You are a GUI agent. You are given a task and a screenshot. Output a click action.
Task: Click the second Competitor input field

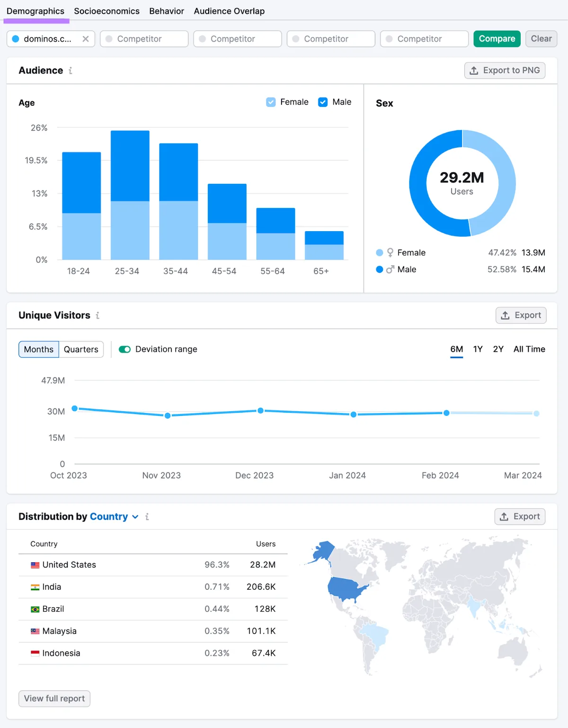(237, 39)
